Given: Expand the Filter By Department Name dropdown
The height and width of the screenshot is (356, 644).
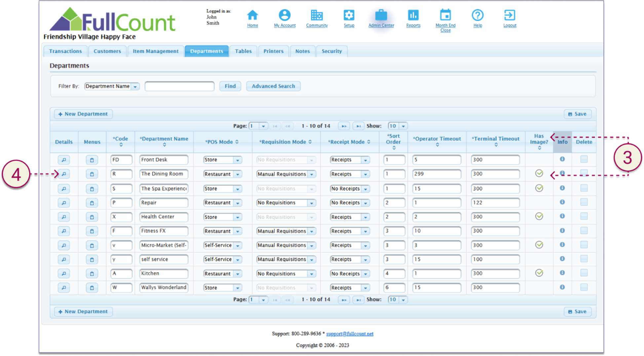Looking at the screenshot, I should point(135,87).
